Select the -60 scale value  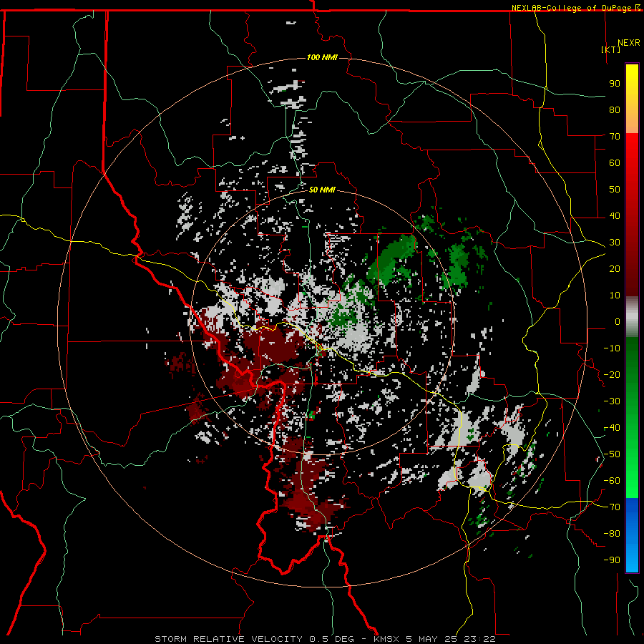(612, 481)
